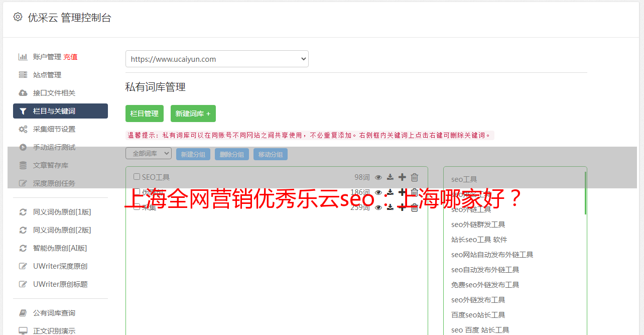Click the book icon for 公有词库查询
Image resolution: width=644 pixels, height=335 pixels.
click(x=23, y=313)
